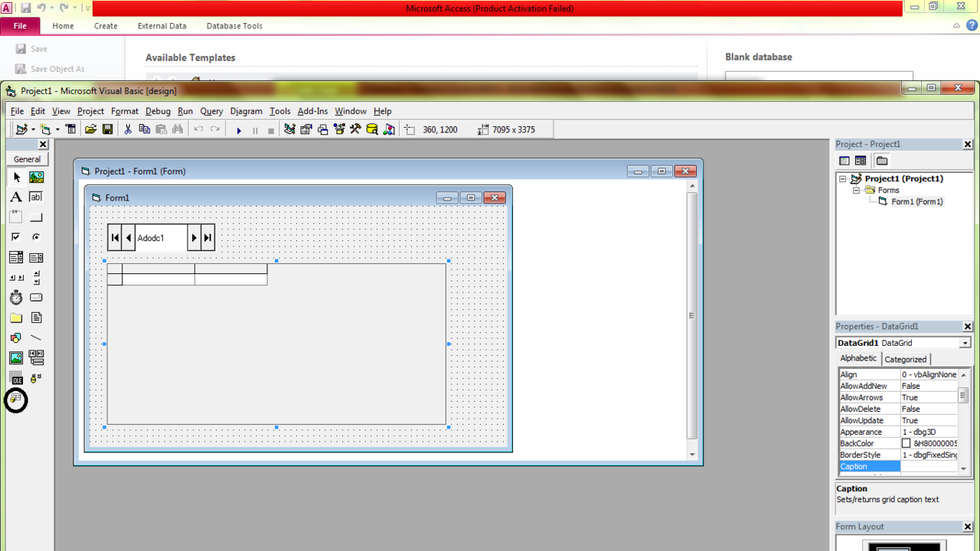Click View Object in Project Explorer
The height and width of the screenshot is (551, 980).
pos(861,161)
